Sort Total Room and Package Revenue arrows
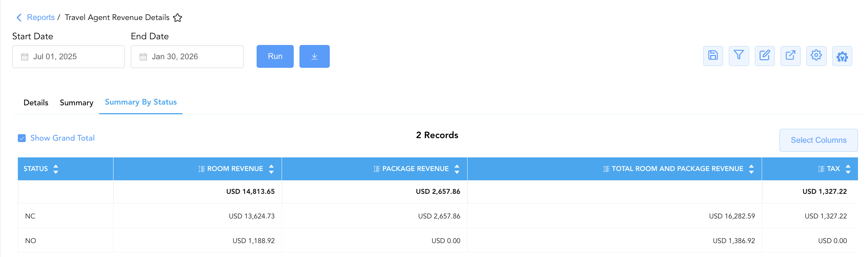Screen dimensions: 868x257 coord(751,169)
